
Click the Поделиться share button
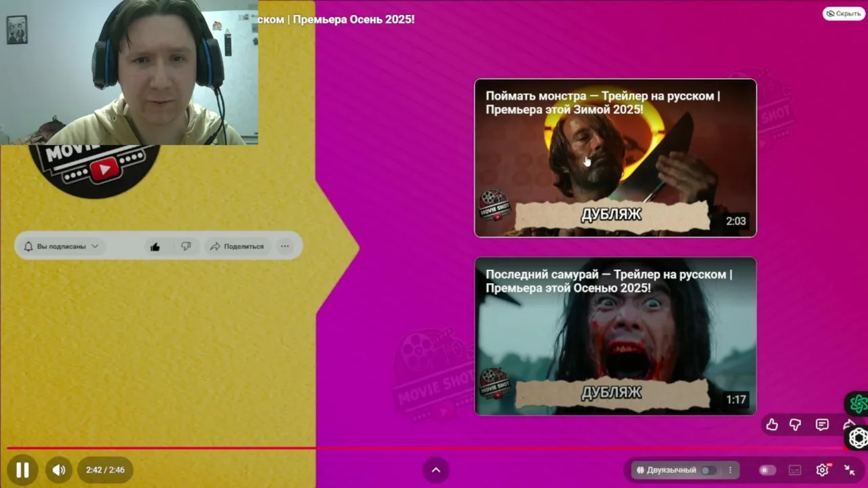[x=237, y=246]
